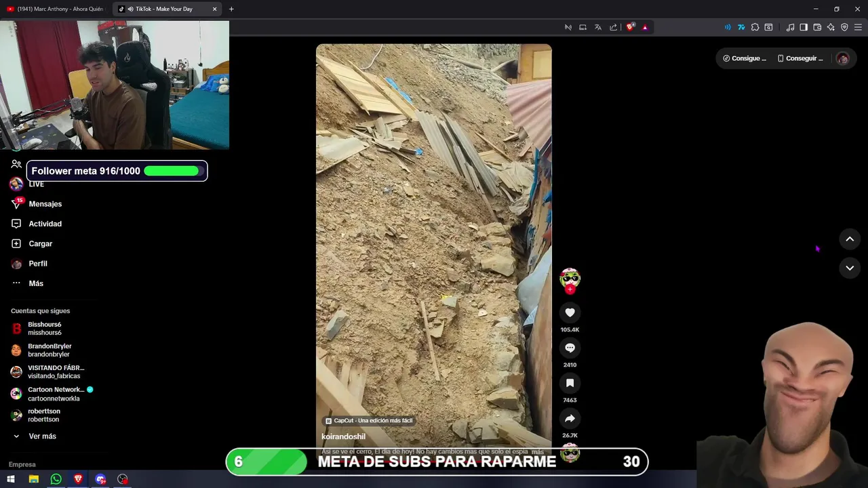Image resolution: width=868 pixels, height=488 pixels.
Task: Like the video with the heart icon
Action: pos(570,312)
